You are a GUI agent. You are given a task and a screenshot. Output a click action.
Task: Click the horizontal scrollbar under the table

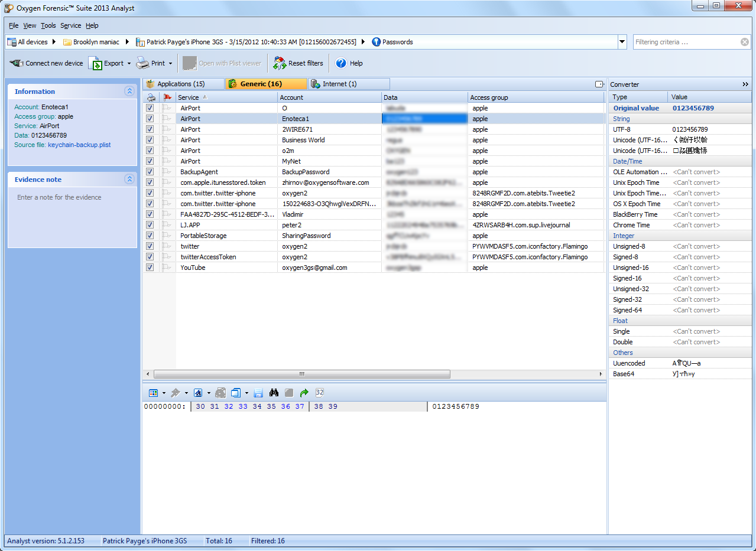coord(301,374)
